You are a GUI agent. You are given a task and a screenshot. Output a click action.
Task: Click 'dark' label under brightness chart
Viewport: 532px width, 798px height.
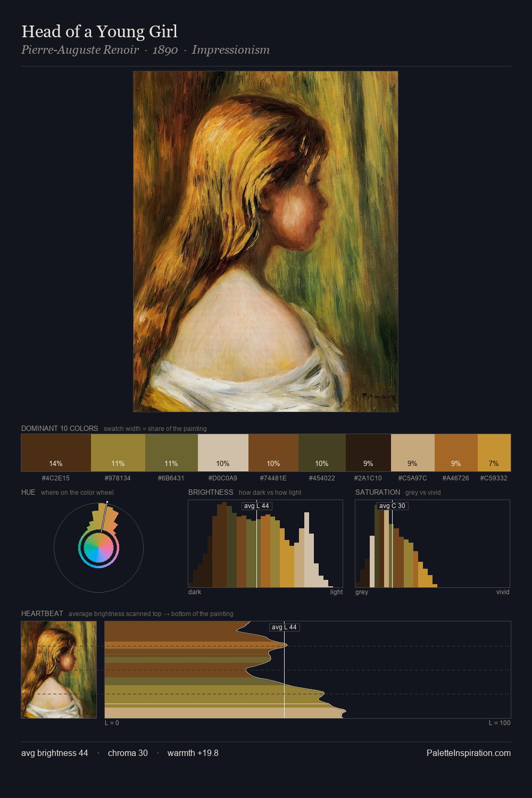(195, 592)
